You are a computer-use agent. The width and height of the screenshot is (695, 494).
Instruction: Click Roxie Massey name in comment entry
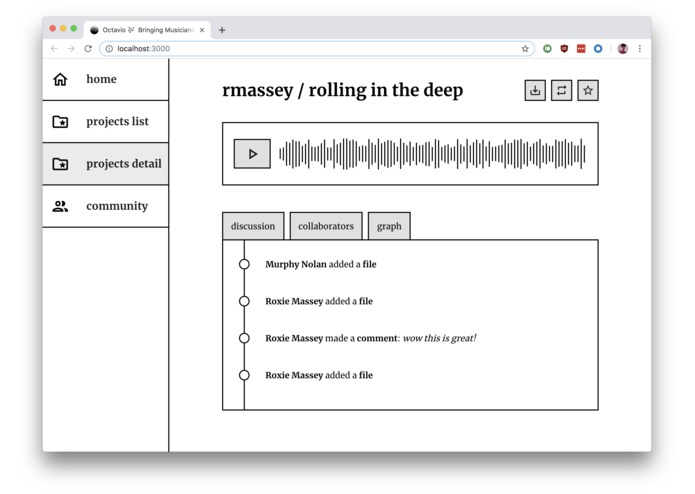294,338
